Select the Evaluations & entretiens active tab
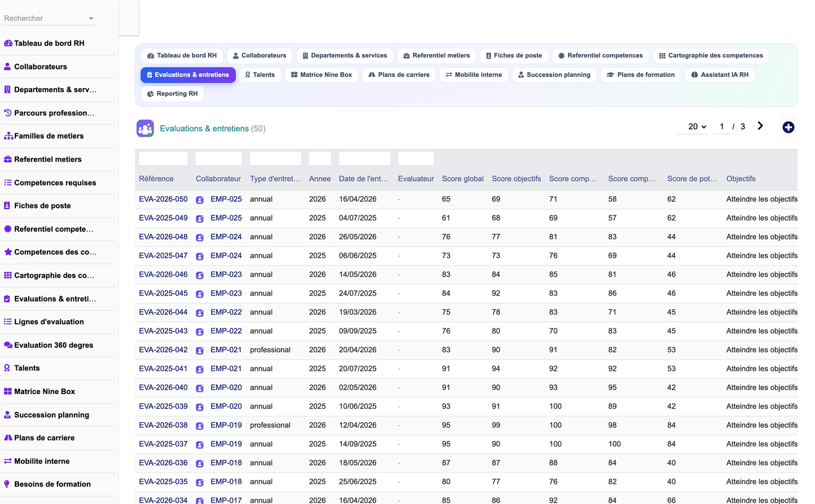The width and height of the screenshot is (815, 504). click(x=188, y=75)
